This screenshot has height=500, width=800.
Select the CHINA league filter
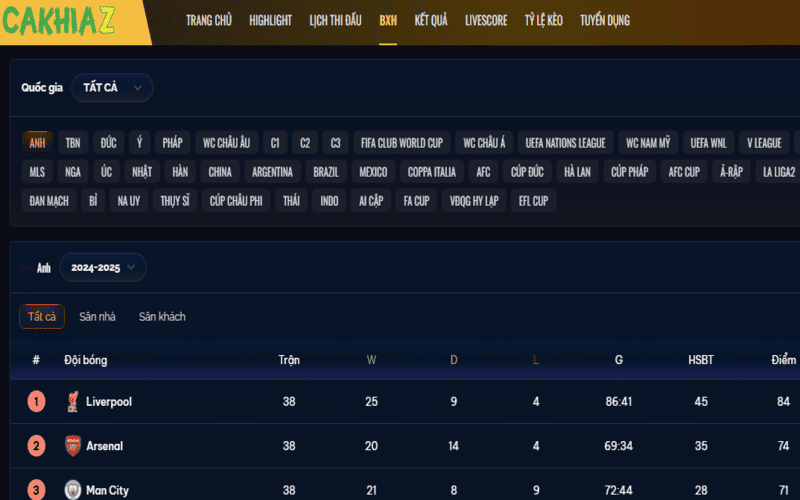coord(220,172)
